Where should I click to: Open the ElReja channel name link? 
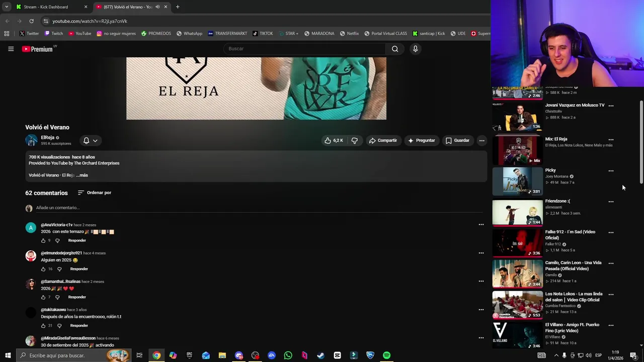pos(47,137)
